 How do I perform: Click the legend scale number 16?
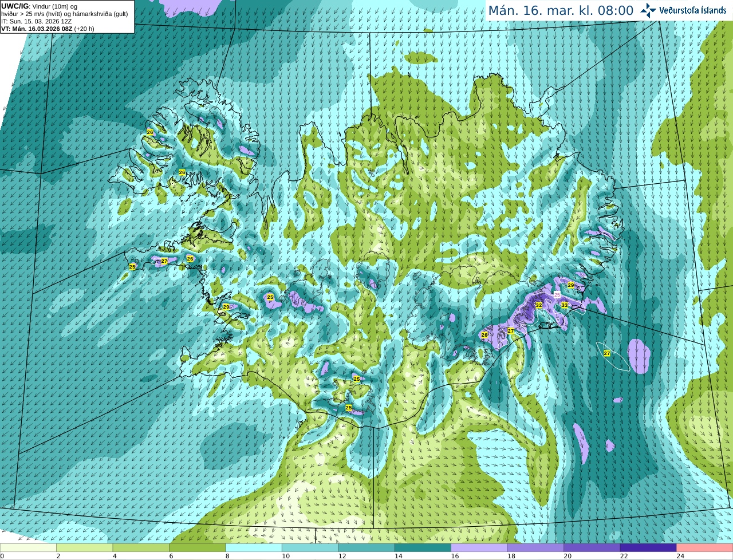coord(455,556)
